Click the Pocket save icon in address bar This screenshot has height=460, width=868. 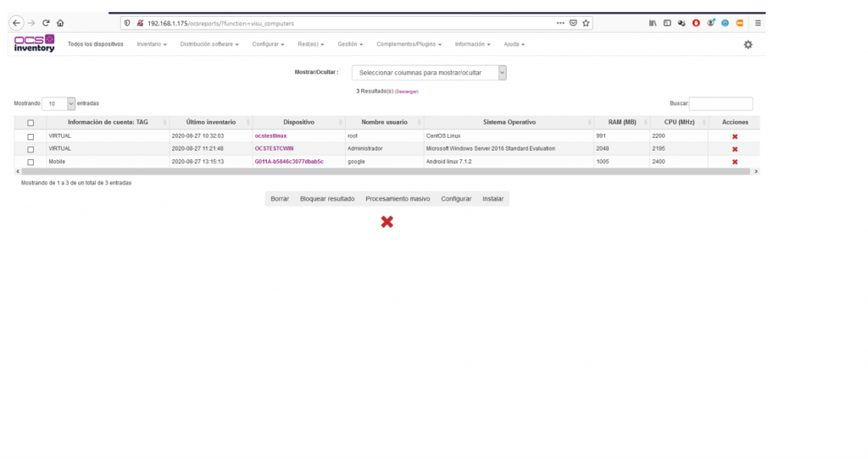[573, 23]
